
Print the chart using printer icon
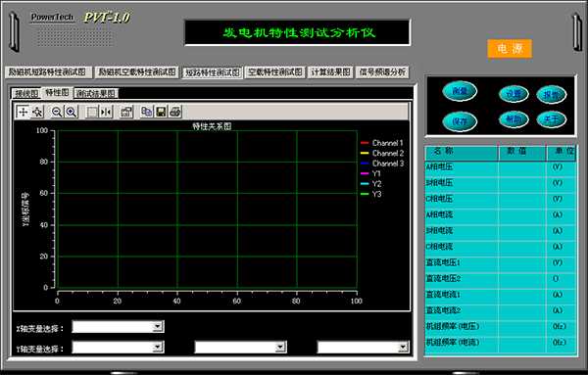coord(175,112)
